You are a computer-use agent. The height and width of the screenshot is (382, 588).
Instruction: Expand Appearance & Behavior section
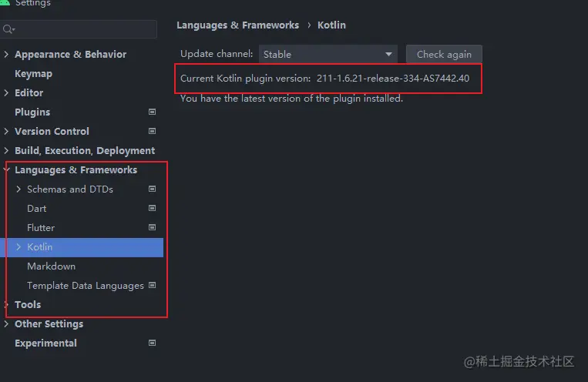click(x=6, y=54)
